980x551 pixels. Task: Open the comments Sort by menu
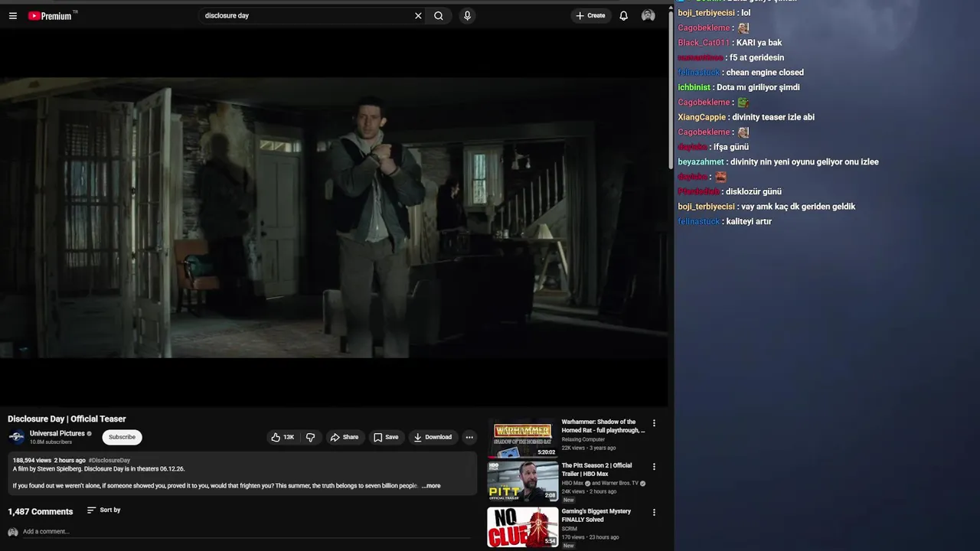click(x=103, y=510)
